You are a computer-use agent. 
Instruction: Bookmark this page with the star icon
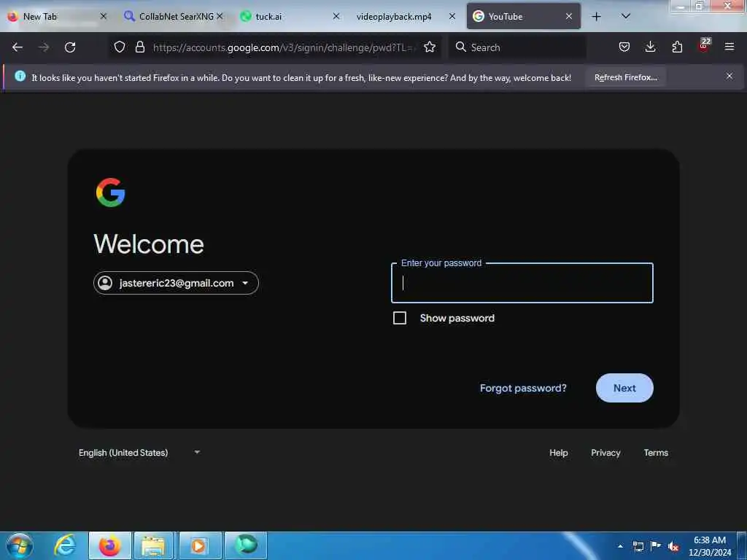(x=430, y=47)
